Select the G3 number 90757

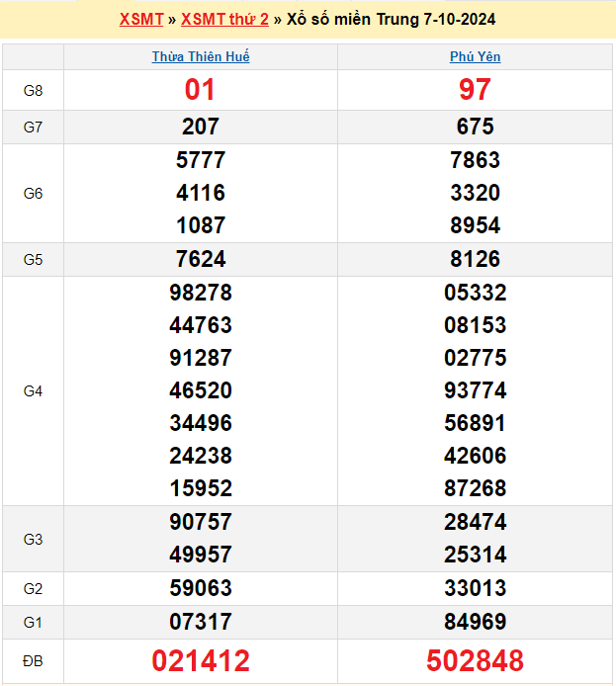[200, 522]
